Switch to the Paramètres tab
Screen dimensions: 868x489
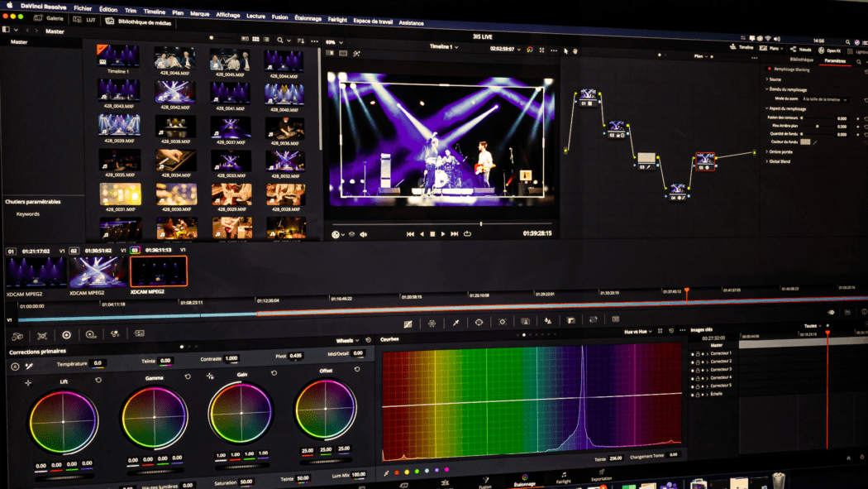pos(835,61)
